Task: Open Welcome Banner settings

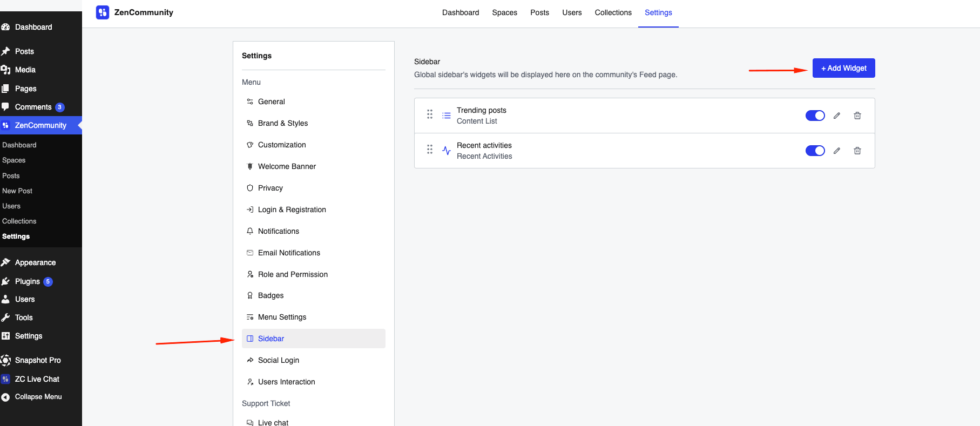Action: pos(314,166)
